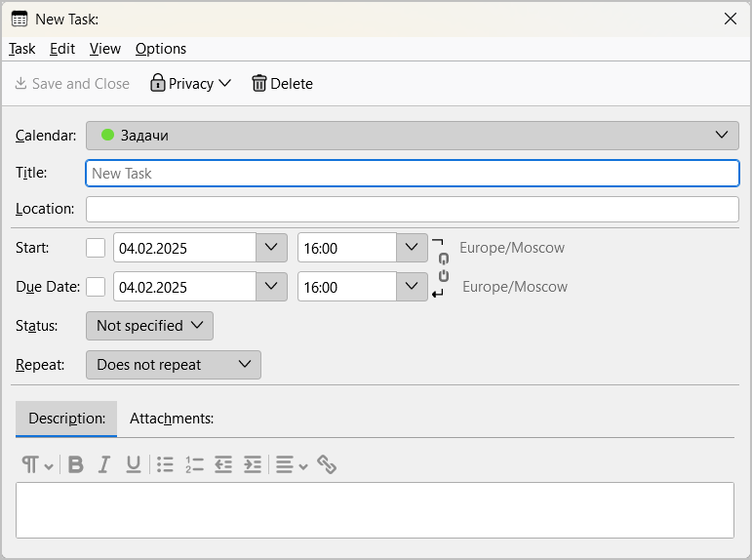Click the Start time field 16:00

click(347, 248)
